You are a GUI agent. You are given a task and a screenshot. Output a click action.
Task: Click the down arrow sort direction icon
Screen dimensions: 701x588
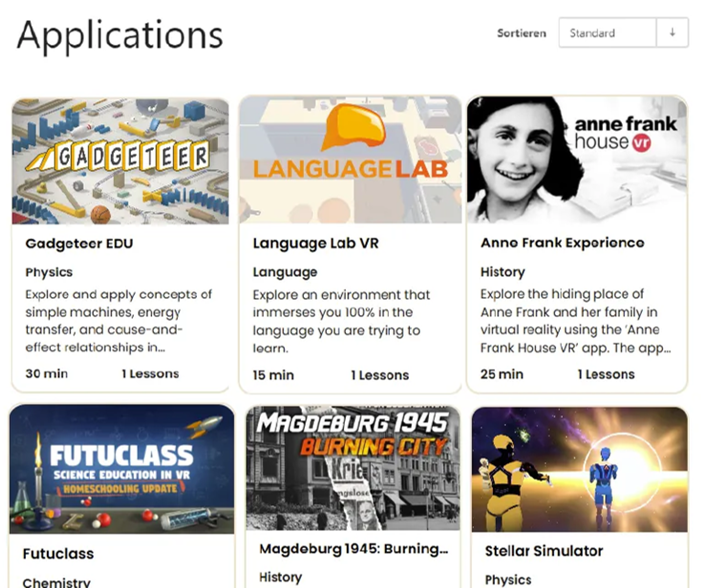pyautogui.click(x=672, y=32)
